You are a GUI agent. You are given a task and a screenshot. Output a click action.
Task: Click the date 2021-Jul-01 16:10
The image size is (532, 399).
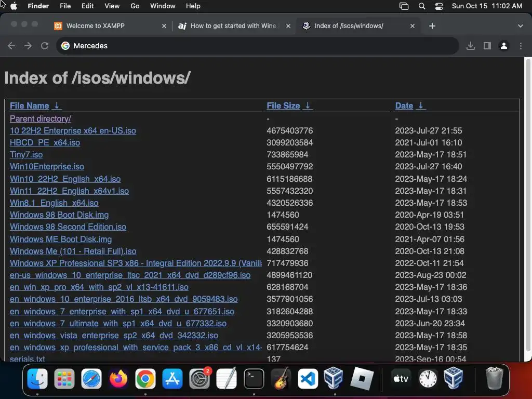pos(428,142)
